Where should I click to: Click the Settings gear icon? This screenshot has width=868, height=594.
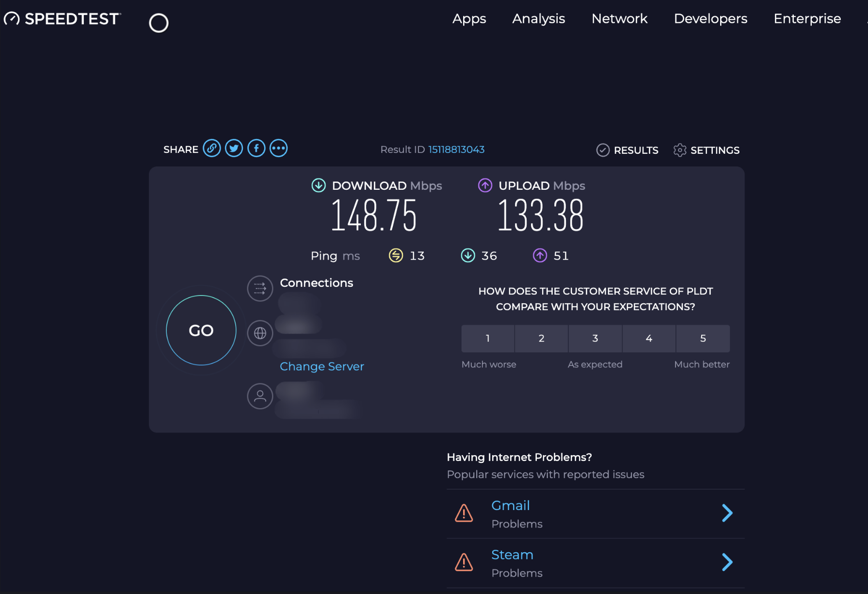(680, 150)
